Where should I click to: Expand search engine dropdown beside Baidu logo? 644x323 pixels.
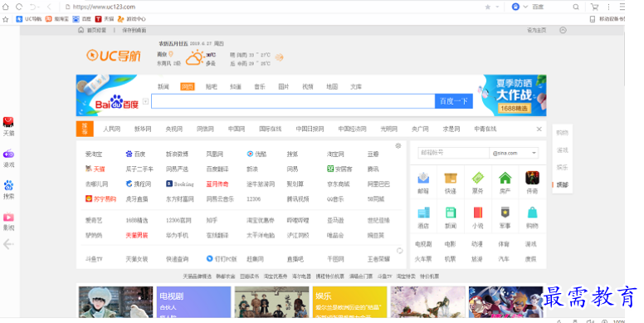point(145,101)
